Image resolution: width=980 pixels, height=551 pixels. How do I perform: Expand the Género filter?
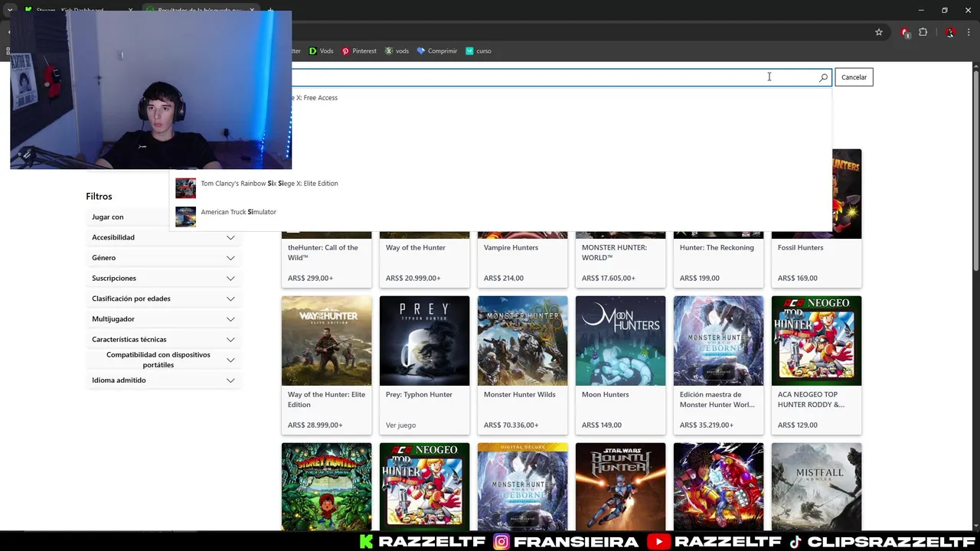click(163, 258)
